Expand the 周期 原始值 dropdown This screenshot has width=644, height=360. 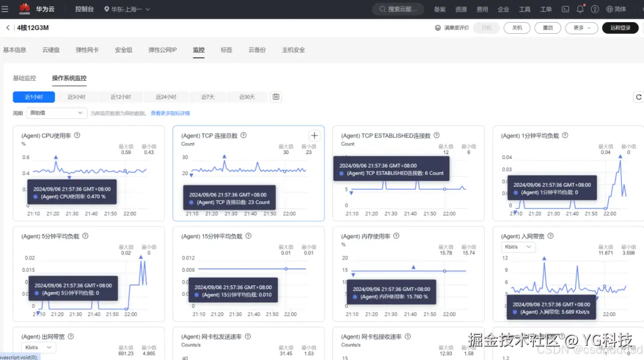click(57, 113)
